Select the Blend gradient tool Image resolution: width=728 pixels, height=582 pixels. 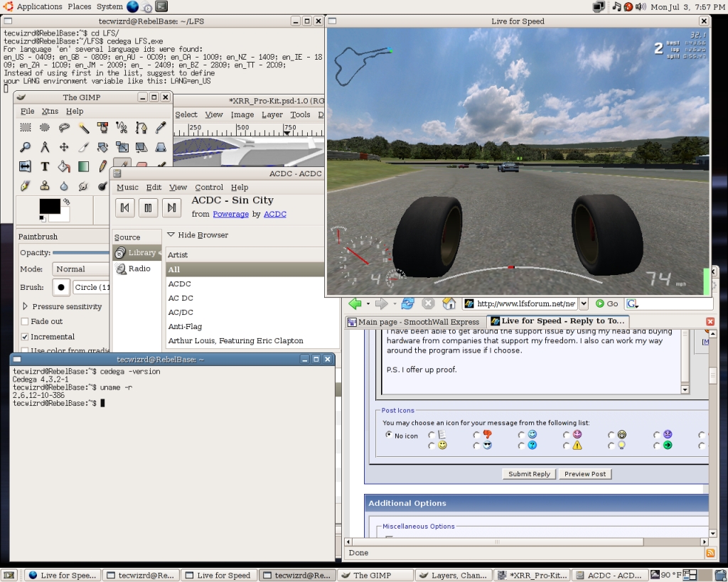pyautogui.click(x=84, y=166)
